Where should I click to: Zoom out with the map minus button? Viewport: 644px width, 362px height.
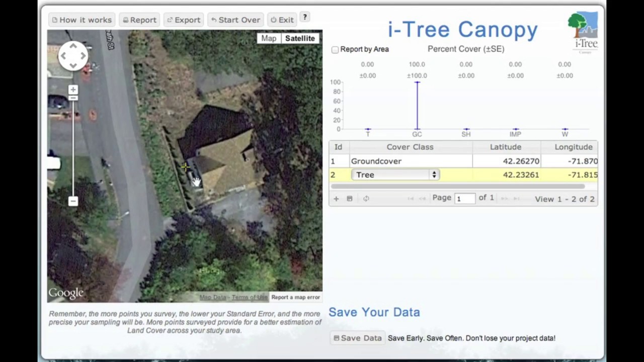[73, 201]
